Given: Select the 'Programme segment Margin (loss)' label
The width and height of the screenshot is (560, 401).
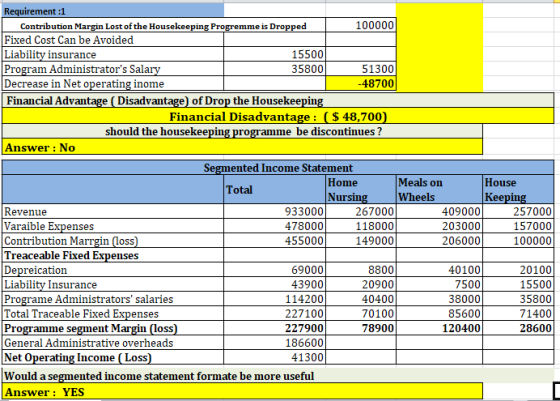Looking at the screenshot, I should (x=113, y=328).
